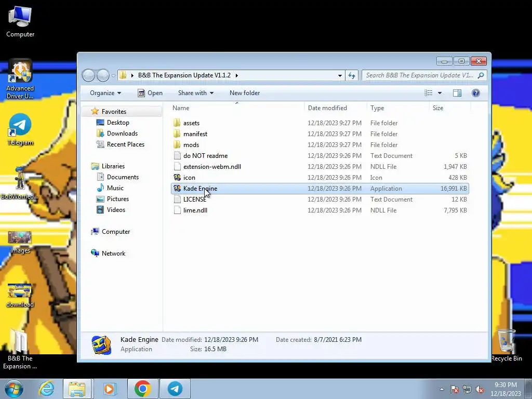The height and width of the screenshot is (399, 532).
Task: Select the images desktop file
Action: point(20,242)
